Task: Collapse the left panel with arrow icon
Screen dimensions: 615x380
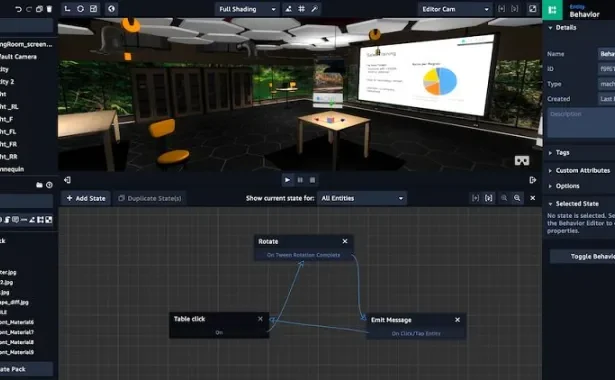Action: (67, 180)
